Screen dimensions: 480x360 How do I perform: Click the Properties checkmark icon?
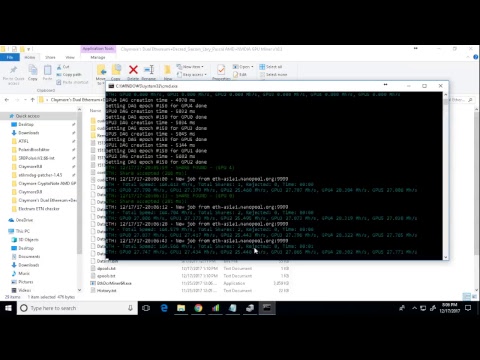tap(221, 70)
